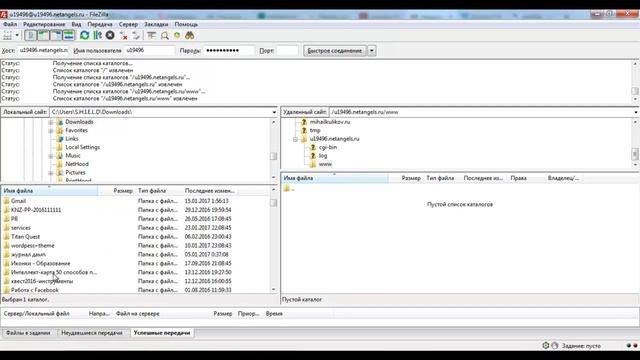
Task: Open the Редактирование menu
Action: tap(44, 24)
